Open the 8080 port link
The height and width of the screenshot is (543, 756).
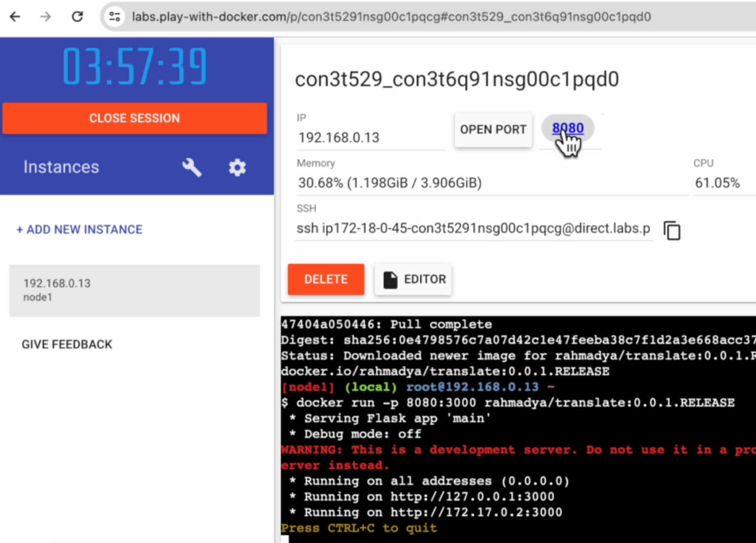tap(568, 128)
